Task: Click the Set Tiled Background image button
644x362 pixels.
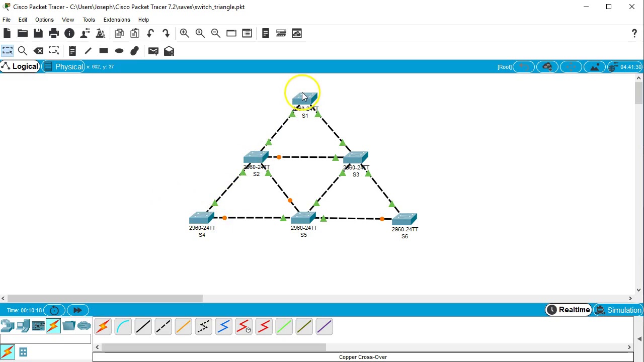Action: [594, 67]
